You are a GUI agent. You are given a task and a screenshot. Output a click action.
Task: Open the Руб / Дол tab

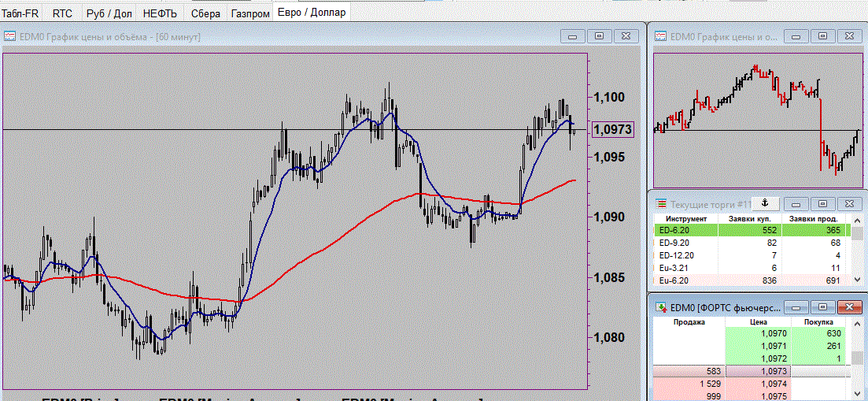[x=110, y=13]
